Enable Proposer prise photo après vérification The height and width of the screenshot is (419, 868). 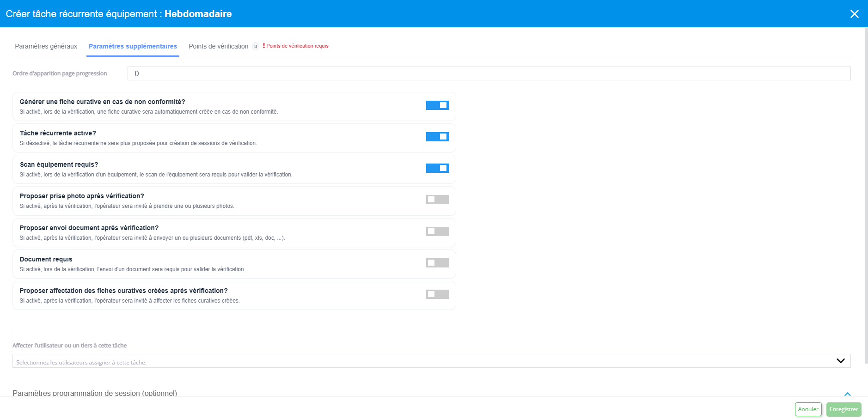[437, 200]
